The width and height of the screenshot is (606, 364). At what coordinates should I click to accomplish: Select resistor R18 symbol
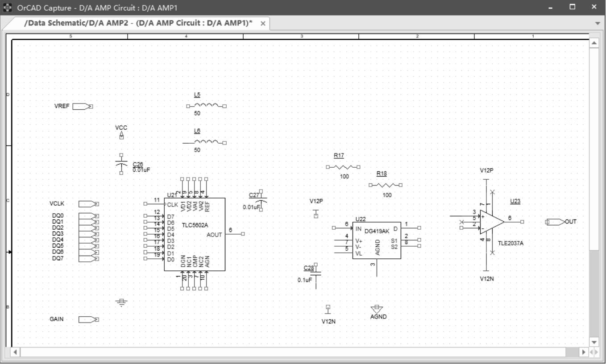[x=386, y=185]
